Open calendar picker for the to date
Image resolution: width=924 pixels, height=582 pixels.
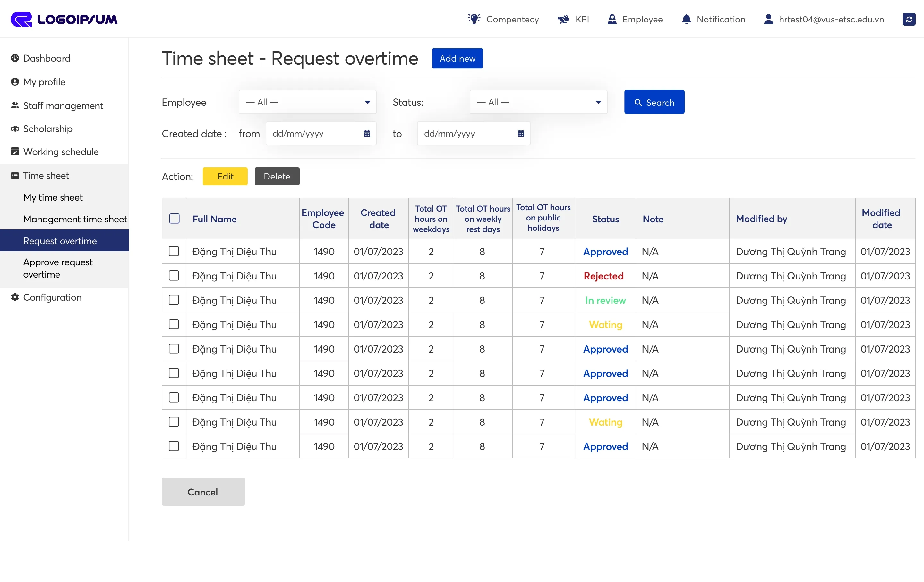(x=521, y=133)
